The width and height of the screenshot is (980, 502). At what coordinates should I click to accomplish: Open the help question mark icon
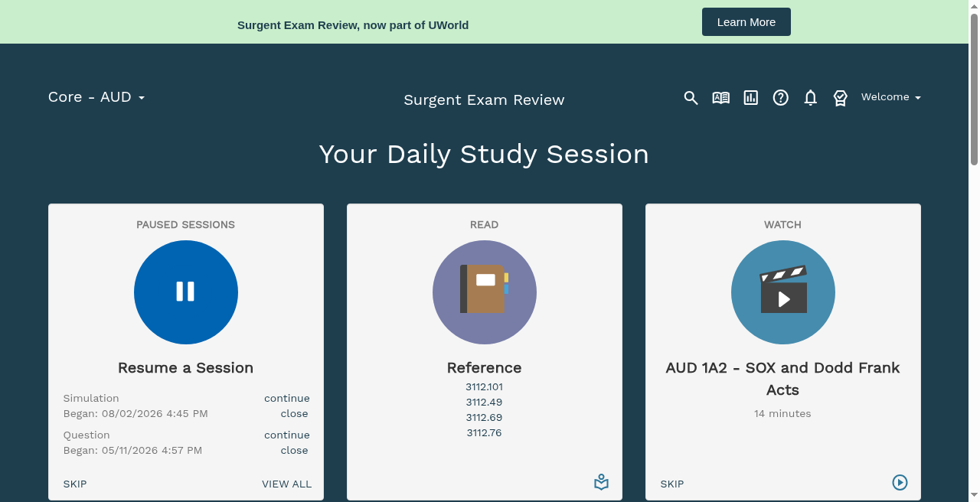coord(780,98)
